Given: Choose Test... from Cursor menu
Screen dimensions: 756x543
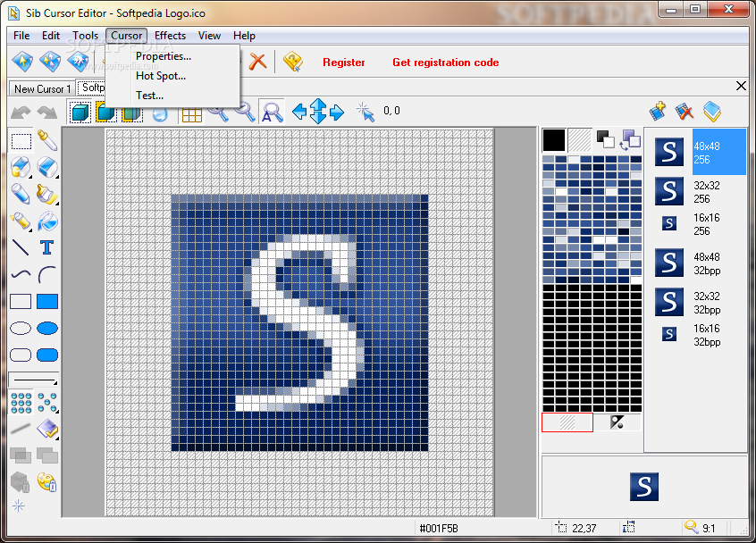Looking at the screenshot, I should pyautogui.click(x=149, y=96).
